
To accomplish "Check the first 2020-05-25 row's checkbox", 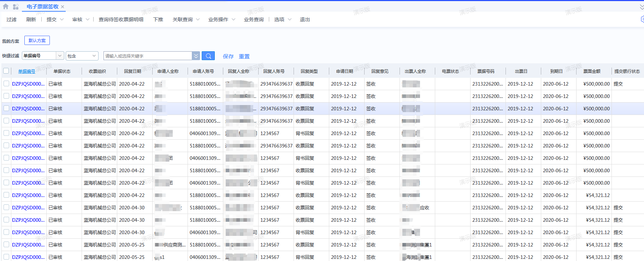I will pyautogui.click(x=6, y=244).
